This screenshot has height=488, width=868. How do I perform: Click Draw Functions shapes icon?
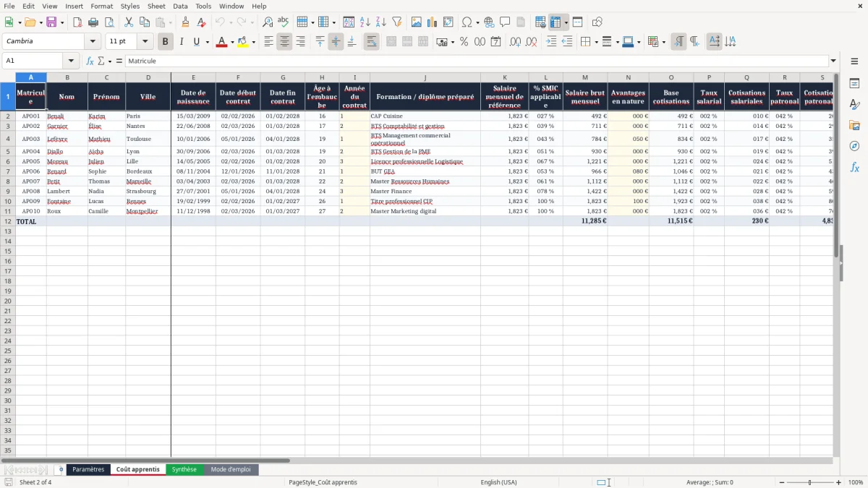(597, 22)
